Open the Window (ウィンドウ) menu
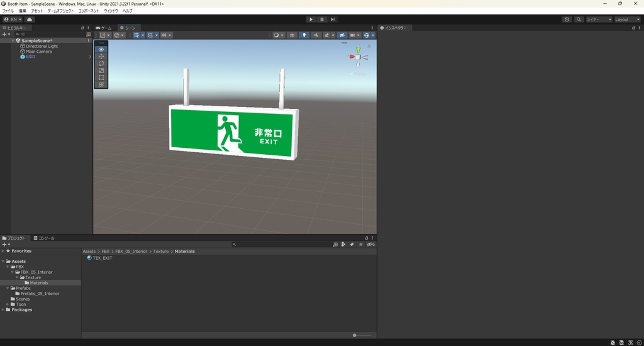 click(111, 11)
